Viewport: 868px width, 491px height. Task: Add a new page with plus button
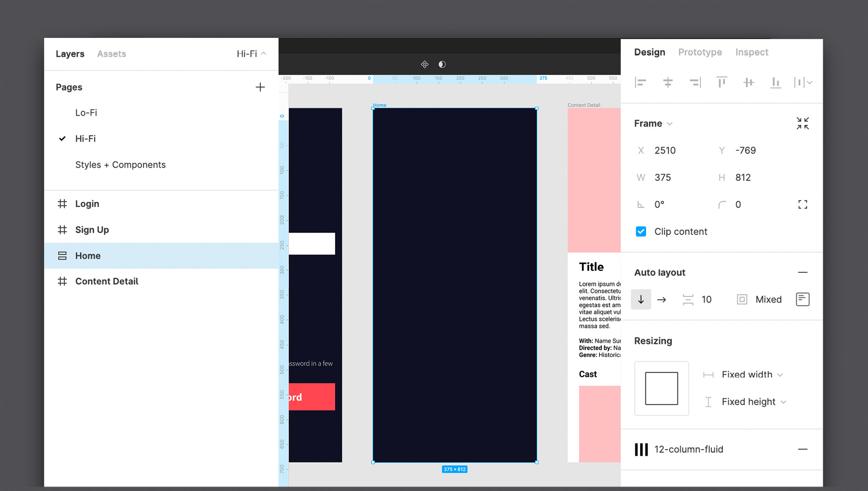click(260, 87)
